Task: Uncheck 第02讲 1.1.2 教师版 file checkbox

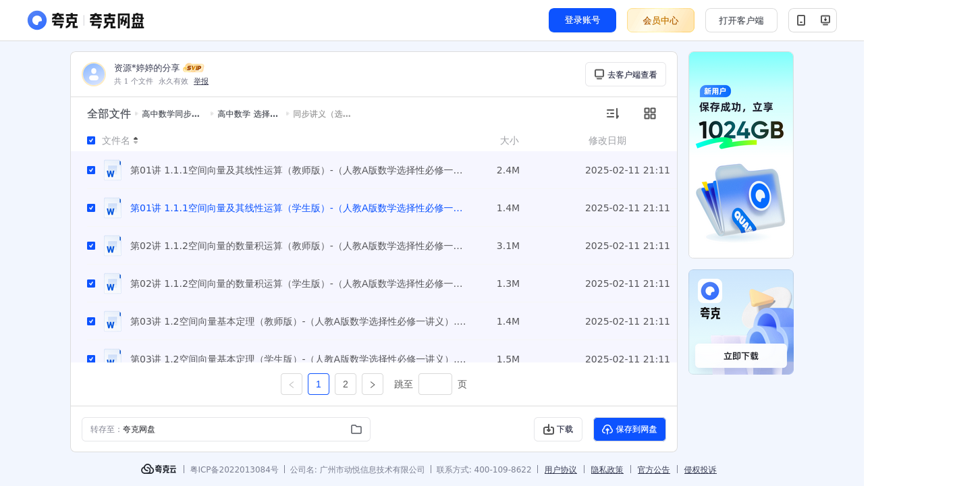Action: (x=91, y=246)
